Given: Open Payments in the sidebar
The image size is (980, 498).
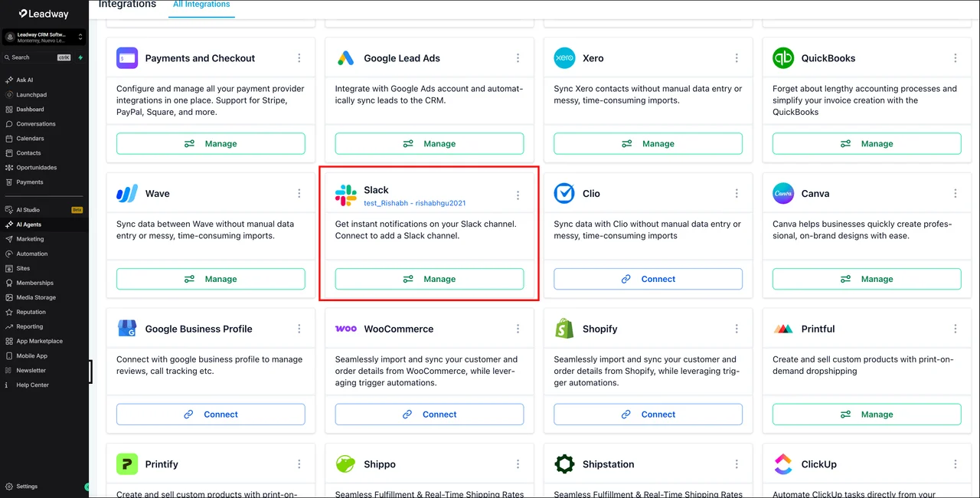Looking at the screenshot, I should click(29, 182).
